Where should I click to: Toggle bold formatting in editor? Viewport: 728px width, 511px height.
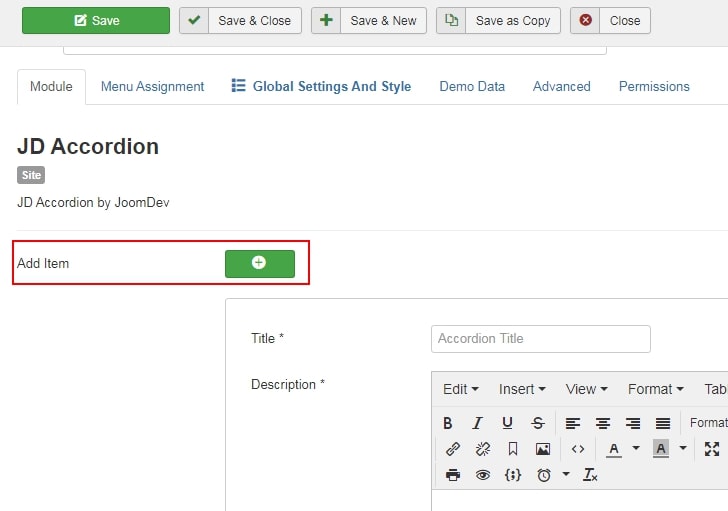click(448, 423)
